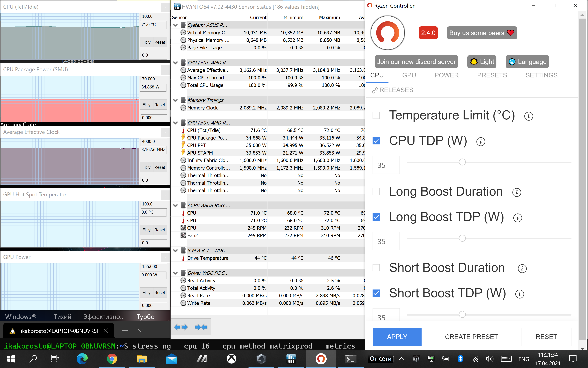
Task: Click HWiNFO collapse columns arrows button
Action: point(201,327)
